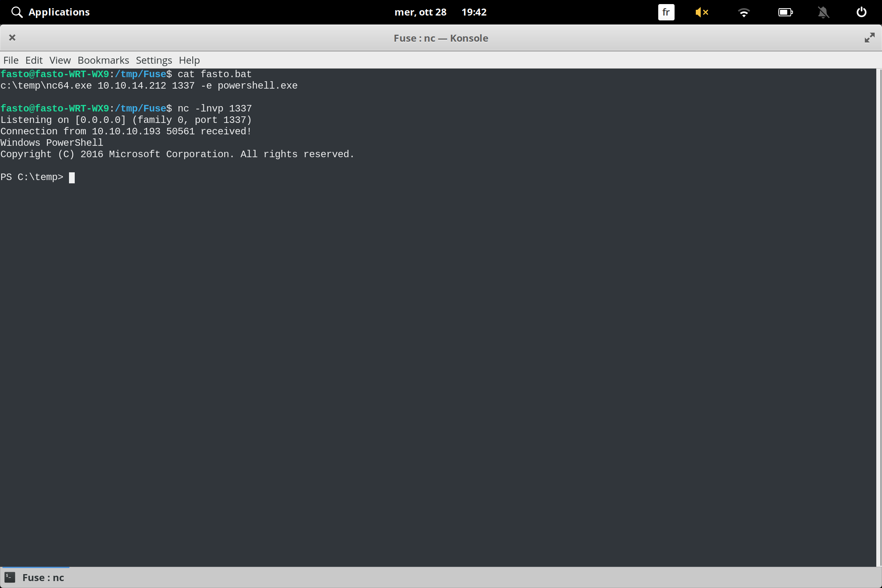Image resolution: width=882 pixels, height=588 pixels.
Task: Click the fullscreen expand icon in the title bar
Action: (x=869, y=38)
